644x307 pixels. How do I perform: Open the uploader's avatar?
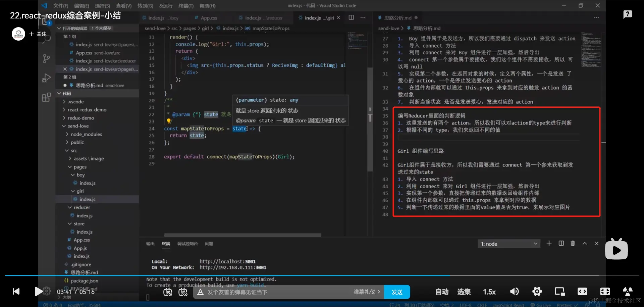click(18, 34)
